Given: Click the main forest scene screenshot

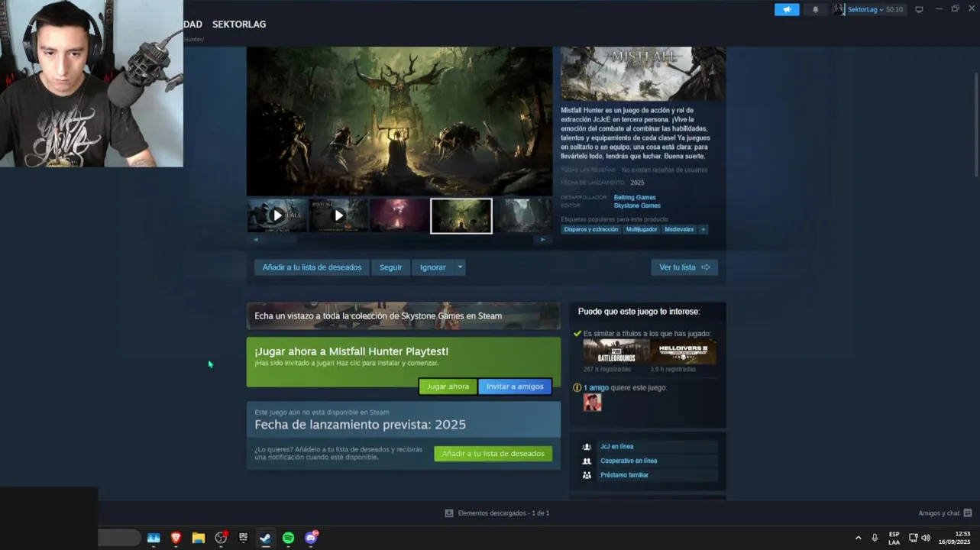Looking at the screenshot, I should 399,121.
